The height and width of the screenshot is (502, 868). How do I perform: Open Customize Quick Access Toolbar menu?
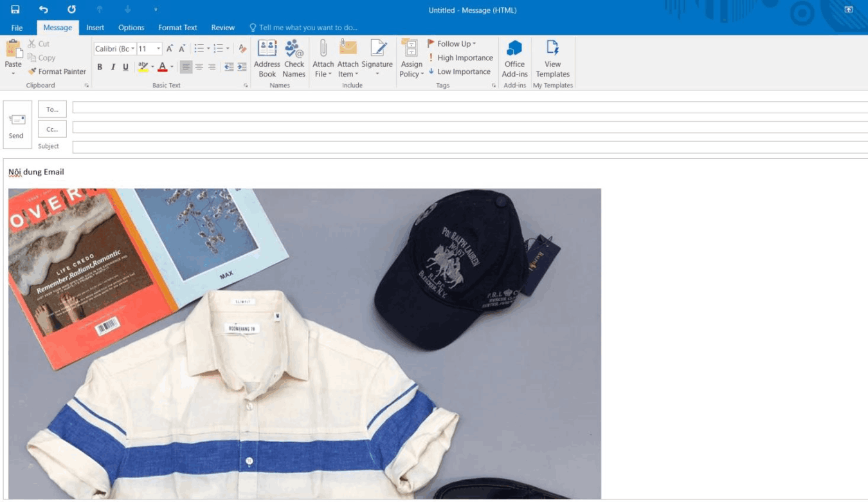coord(156,10)
